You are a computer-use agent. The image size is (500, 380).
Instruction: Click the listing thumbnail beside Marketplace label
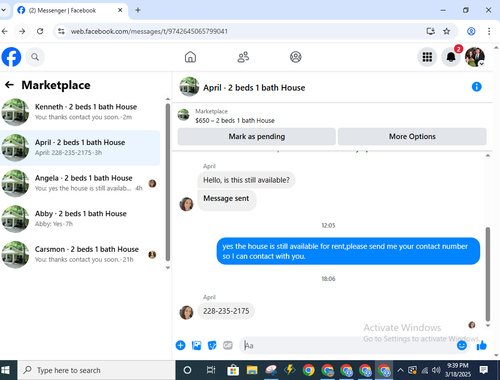(183, 115)
